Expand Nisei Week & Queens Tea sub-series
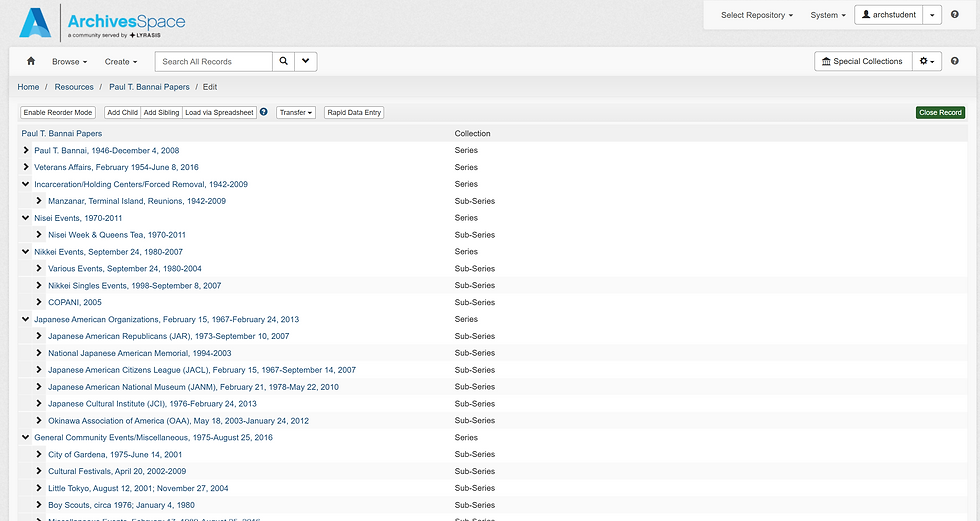 39,234
